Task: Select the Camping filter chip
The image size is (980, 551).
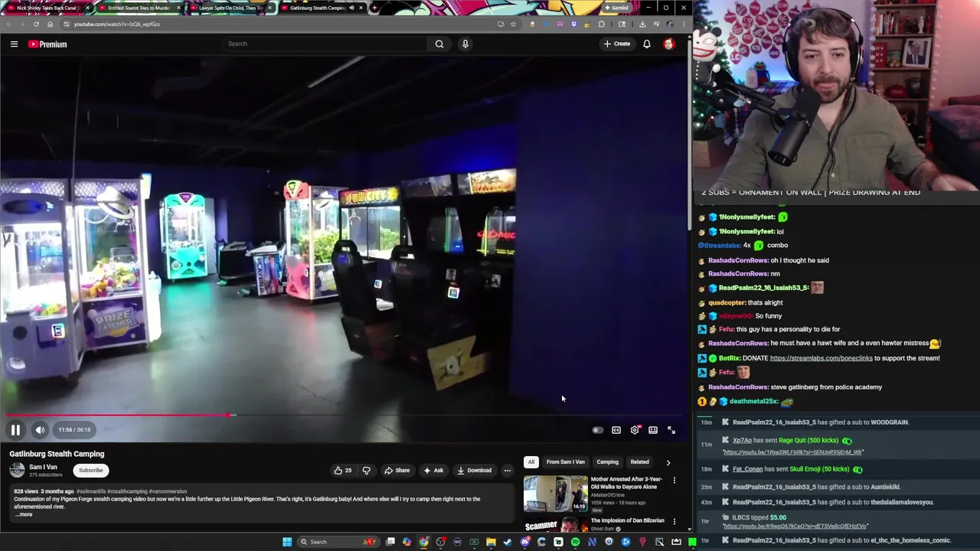Action: pyautogui.click(x=607, y=462)
